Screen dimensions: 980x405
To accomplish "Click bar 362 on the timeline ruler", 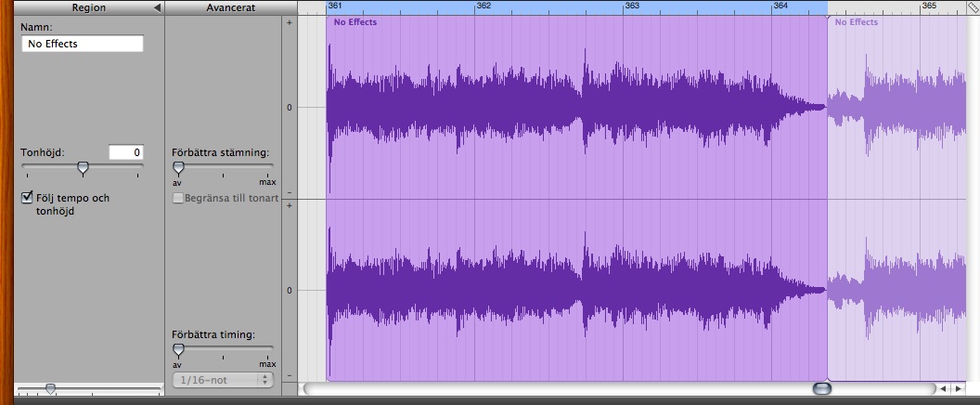I will coord(484,6).
